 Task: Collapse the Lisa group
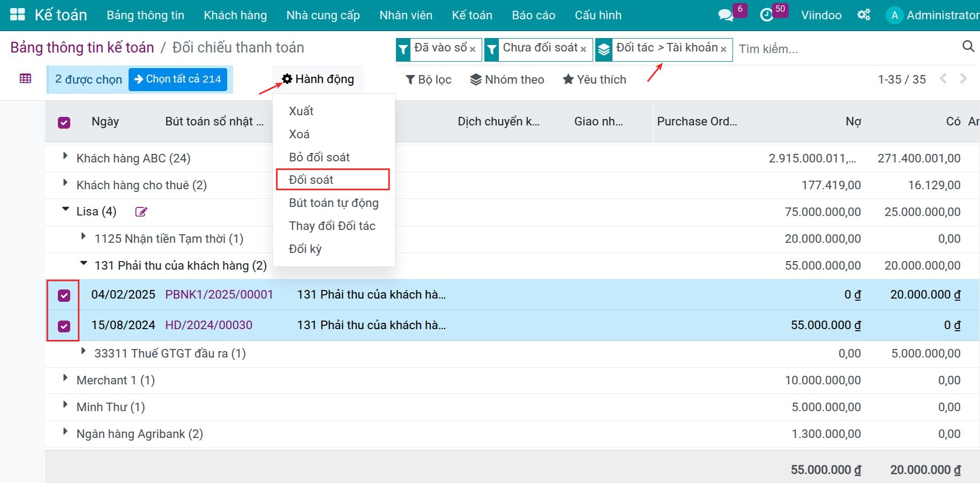click(65, 210)
